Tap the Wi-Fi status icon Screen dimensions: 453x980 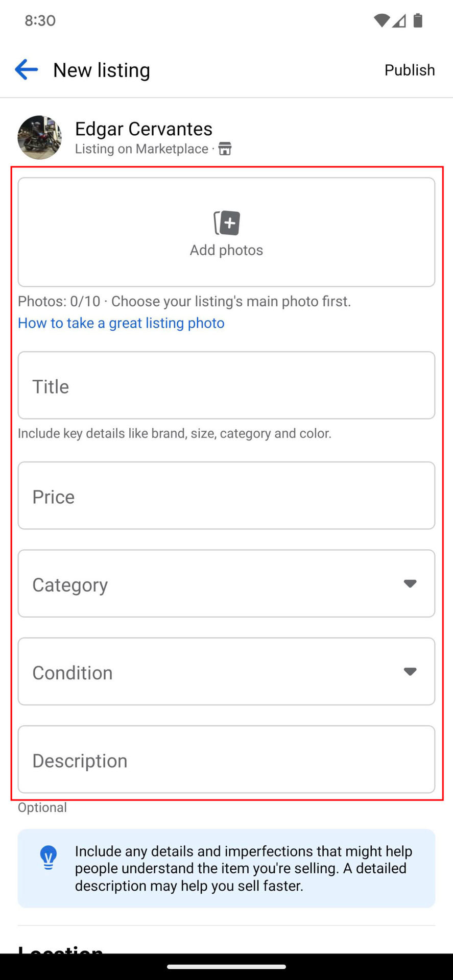382,20
